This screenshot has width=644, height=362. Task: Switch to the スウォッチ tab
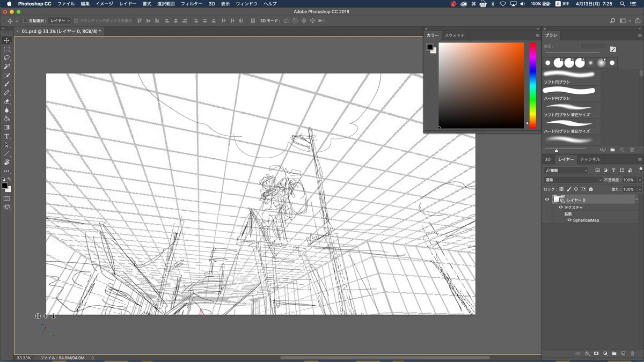[455, 35]
